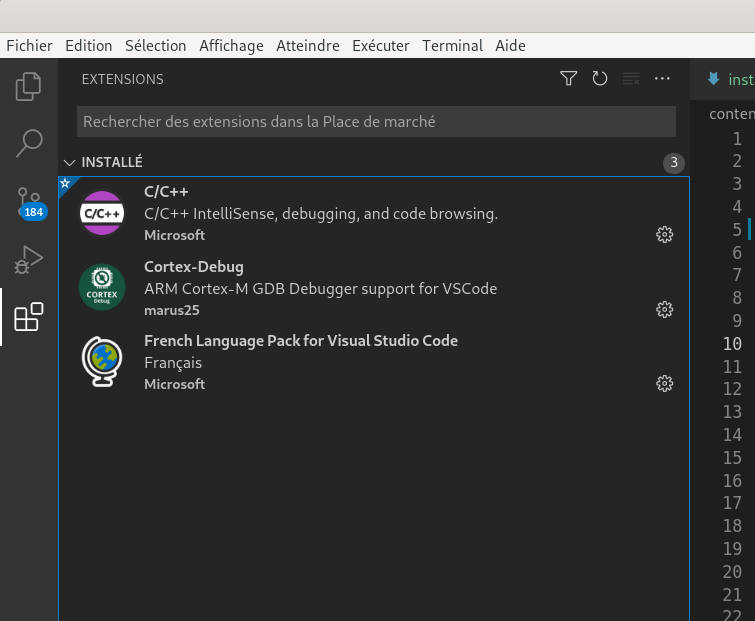Image resolution: width=755 pixels, height=621 pixels.
Task: Click the C/C++ extension logo
Action: (102, 213)
